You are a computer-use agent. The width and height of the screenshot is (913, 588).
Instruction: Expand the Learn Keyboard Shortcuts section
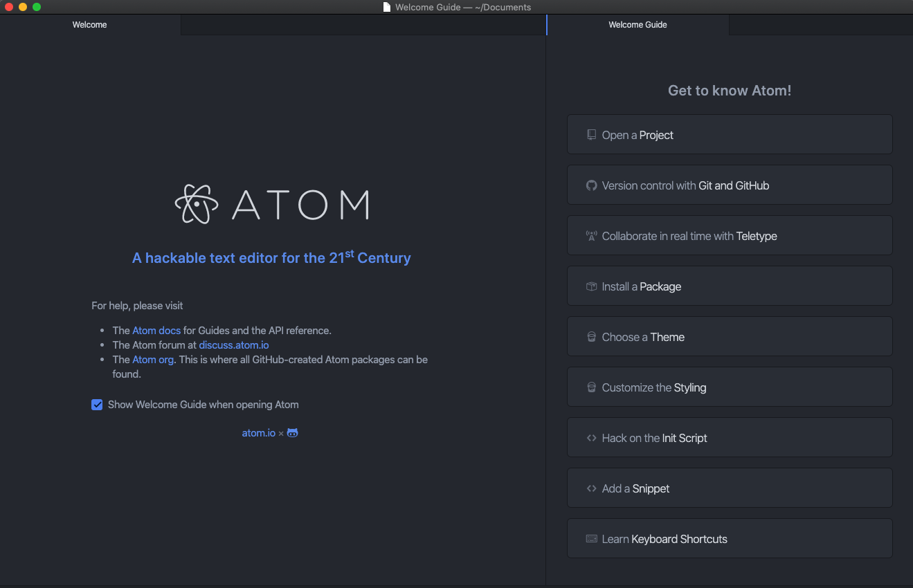pos(730,538)
